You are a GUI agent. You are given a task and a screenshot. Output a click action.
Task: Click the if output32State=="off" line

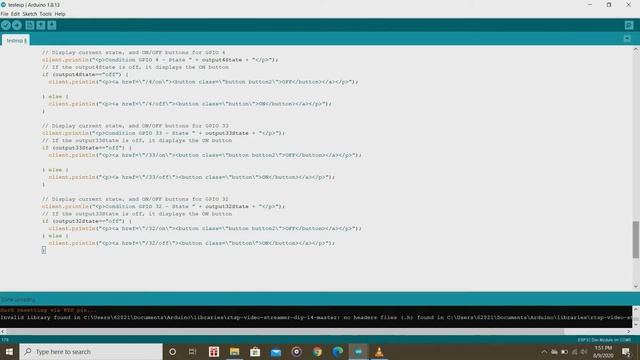87,221
